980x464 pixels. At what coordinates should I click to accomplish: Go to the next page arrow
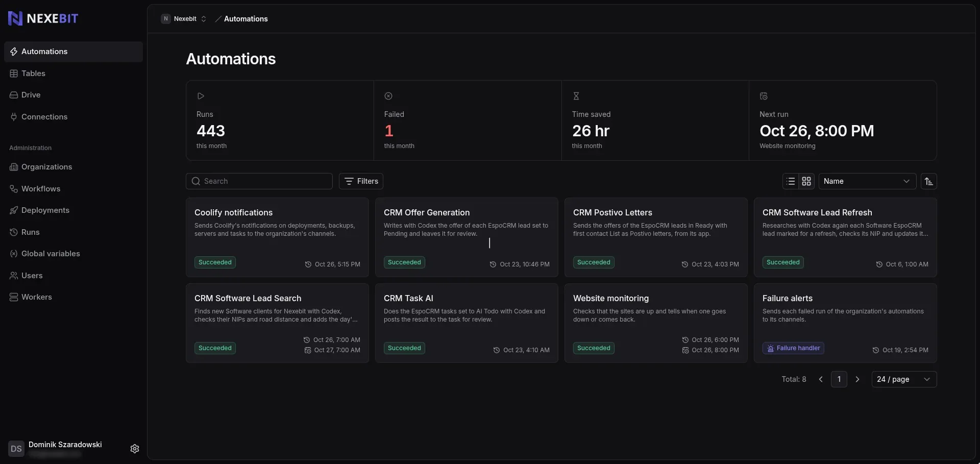857,379
